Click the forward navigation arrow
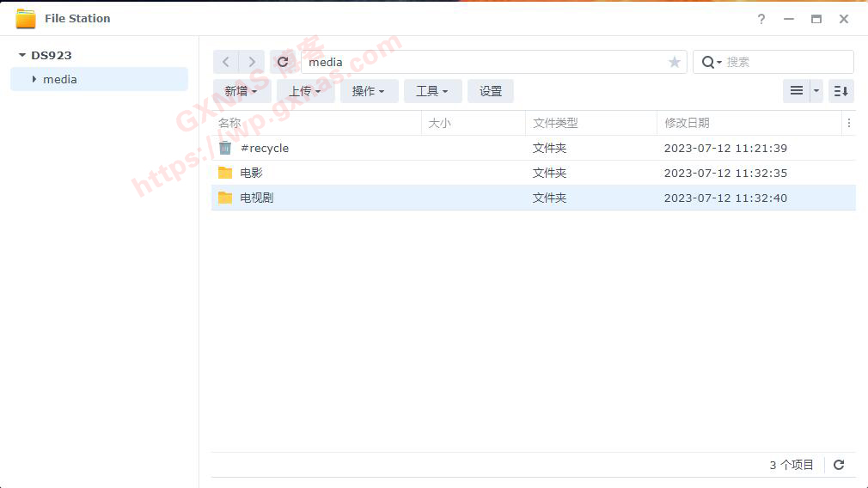868x488 pixels. (251, 62)
